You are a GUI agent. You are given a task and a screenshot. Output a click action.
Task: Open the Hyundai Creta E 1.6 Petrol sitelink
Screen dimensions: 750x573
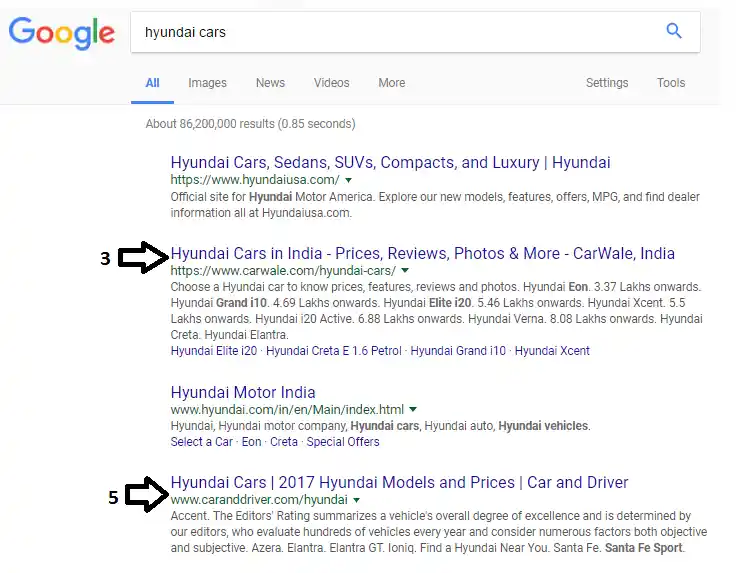coord(334,351)
